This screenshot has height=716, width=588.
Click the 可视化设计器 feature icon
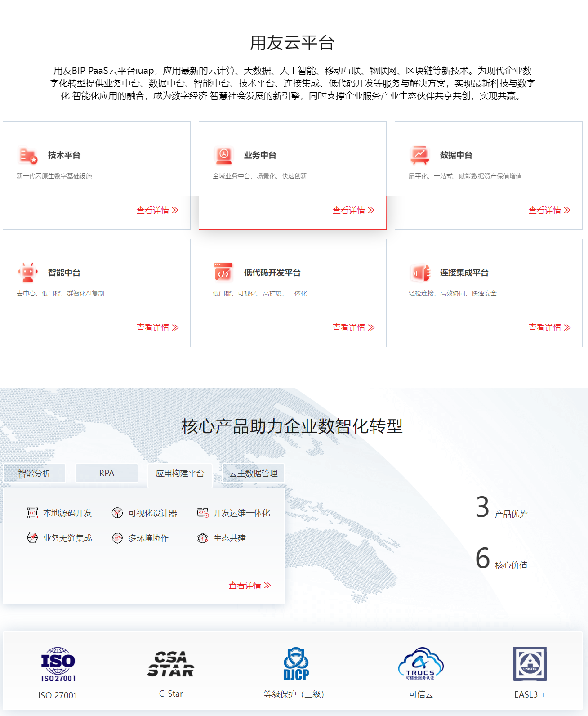[x=117, y=513]
